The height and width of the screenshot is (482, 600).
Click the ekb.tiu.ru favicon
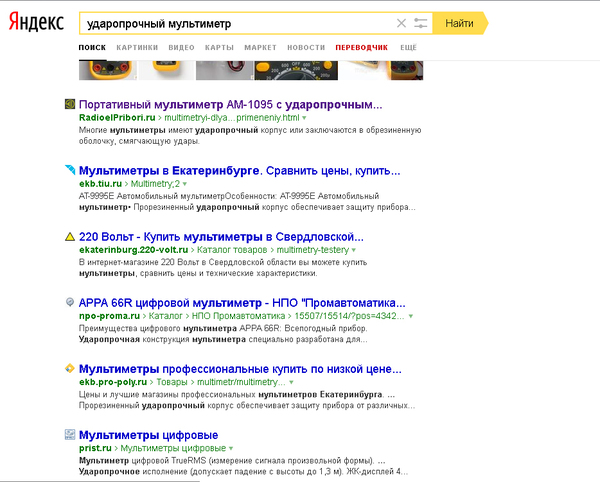pyautogui.click(x=70, y=170)
